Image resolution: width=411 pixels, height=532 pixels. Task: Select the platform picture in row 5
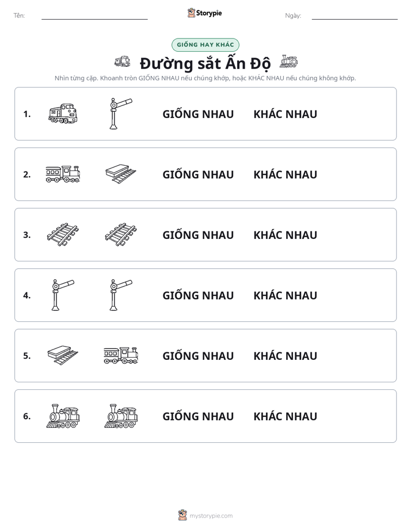coord(63,355)
